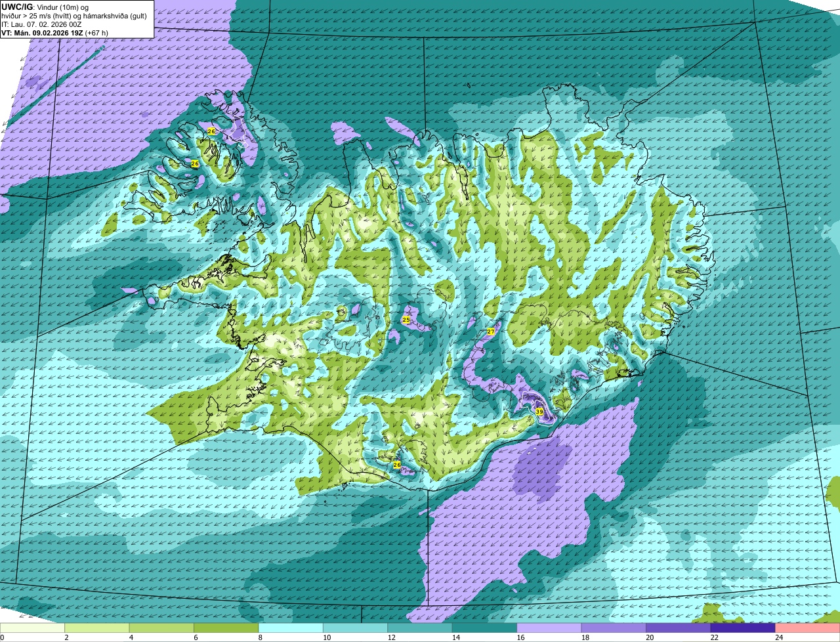The height and width of the screenshot is (642, 840).
Task: Click the 0–2 m/s palest legend swatch
Action: 33,628
